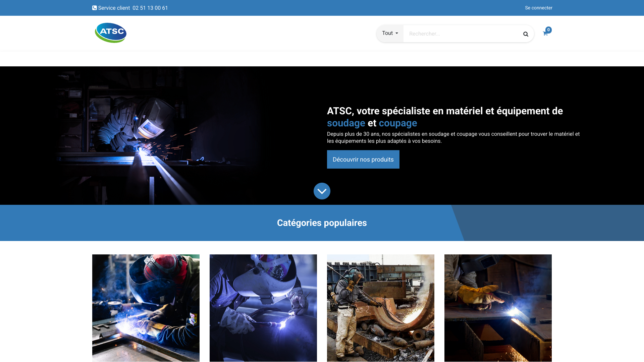Screen dimensions: 644x362
Task: Click the cart count badge showing 0
Action: click(x=548, y=30)
